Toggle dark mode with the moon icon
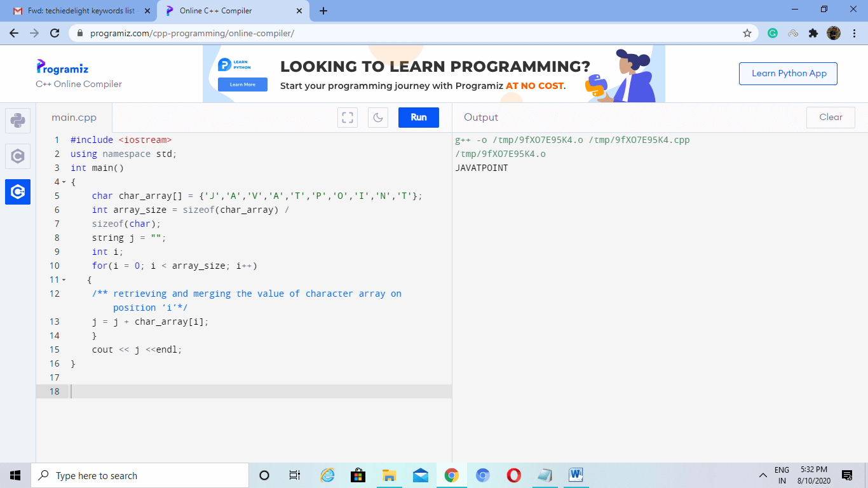868x488 pixels. click(378, 117)
